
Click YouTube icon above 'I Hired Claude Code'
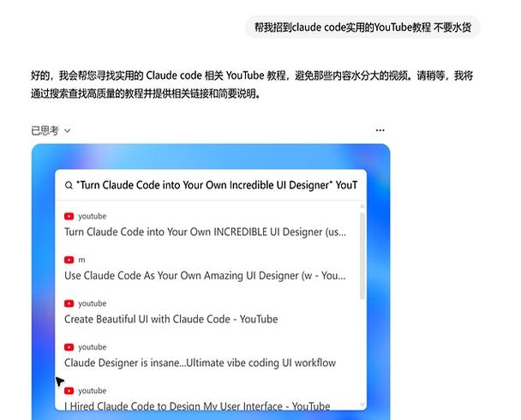tap(69, 390)
